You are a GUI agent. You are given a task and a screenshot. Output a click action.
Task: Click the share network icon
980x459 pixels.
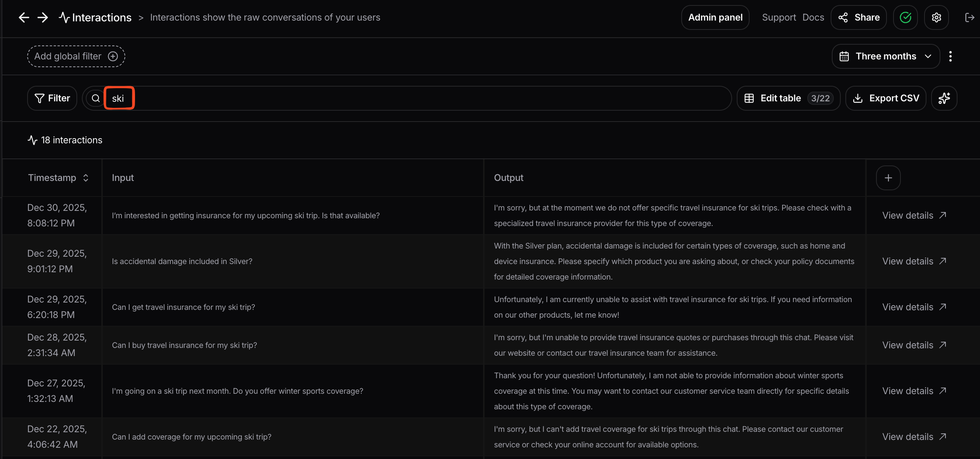(x=843, y=17)
